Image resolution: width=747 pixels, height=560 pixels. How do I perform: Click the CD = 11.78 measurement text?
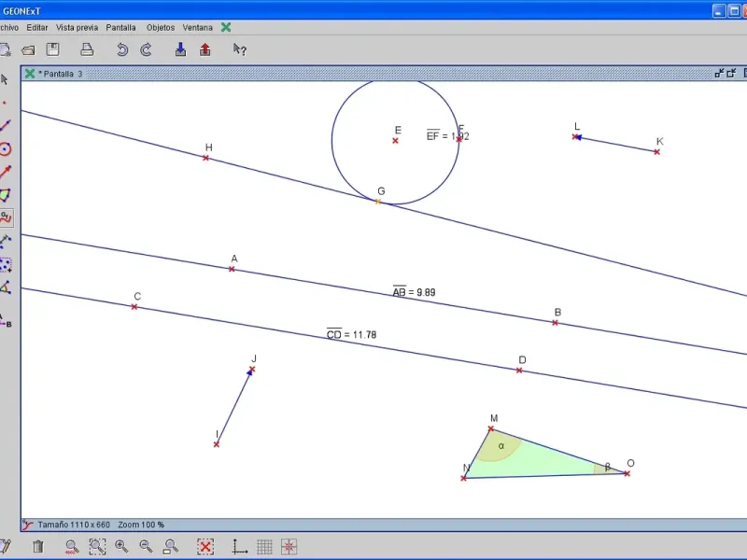352,334
